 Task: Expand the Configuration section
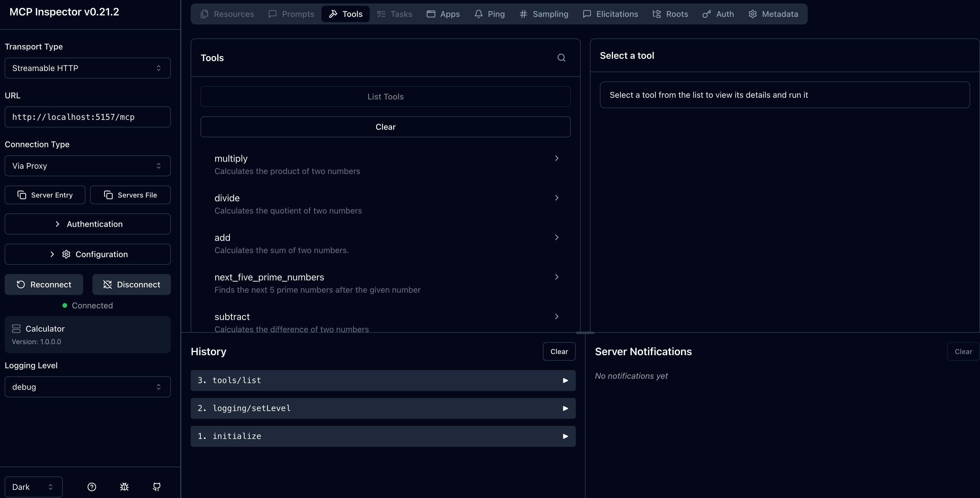pyautogui.click(x=87, y=254)
